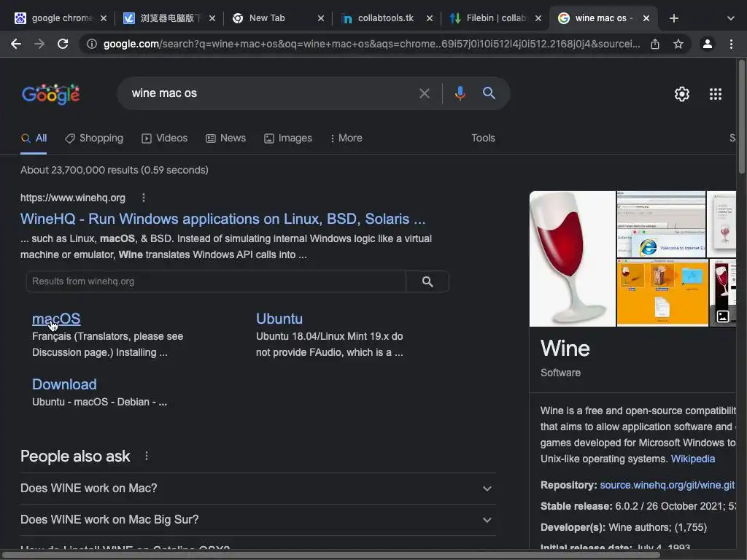Open site information icon in address bar
This screenshot has width=747, height=560.
tap(92, 44)
